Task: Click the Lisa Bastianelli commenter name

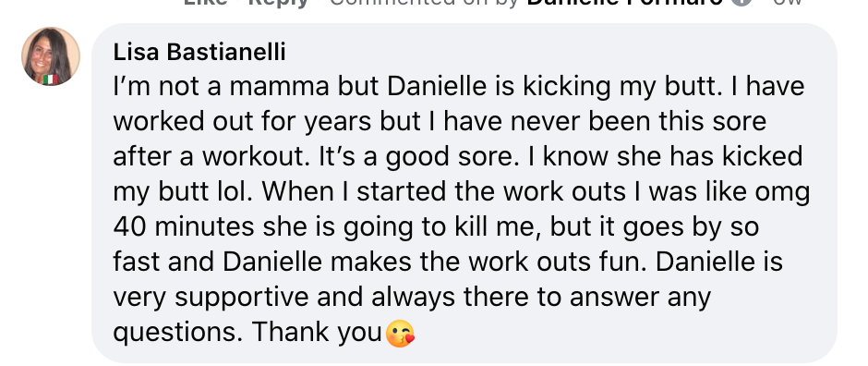Action: tap(199, 52)
